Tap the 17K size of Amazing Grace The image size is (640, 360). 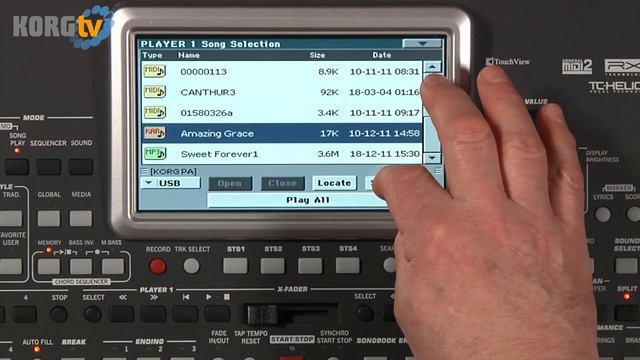(x=329, y=133)
